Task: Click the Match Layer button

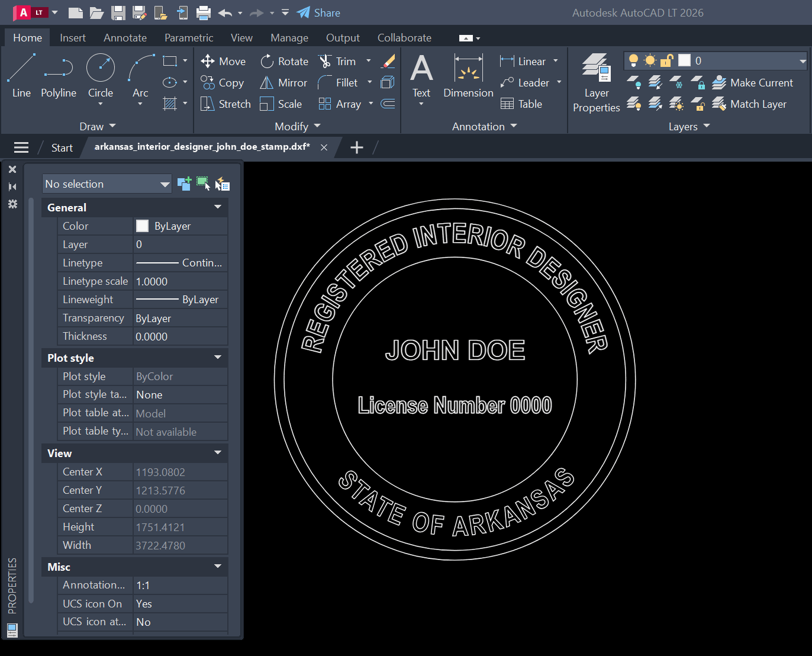Action: point(749,104)
